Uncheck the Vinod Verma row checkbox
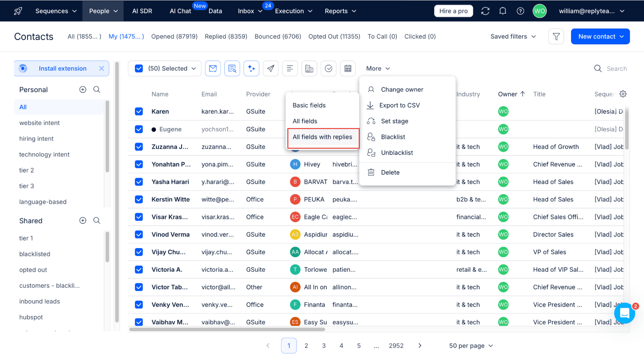This screenshot has height=359, width=644. (x=139, y=234)
